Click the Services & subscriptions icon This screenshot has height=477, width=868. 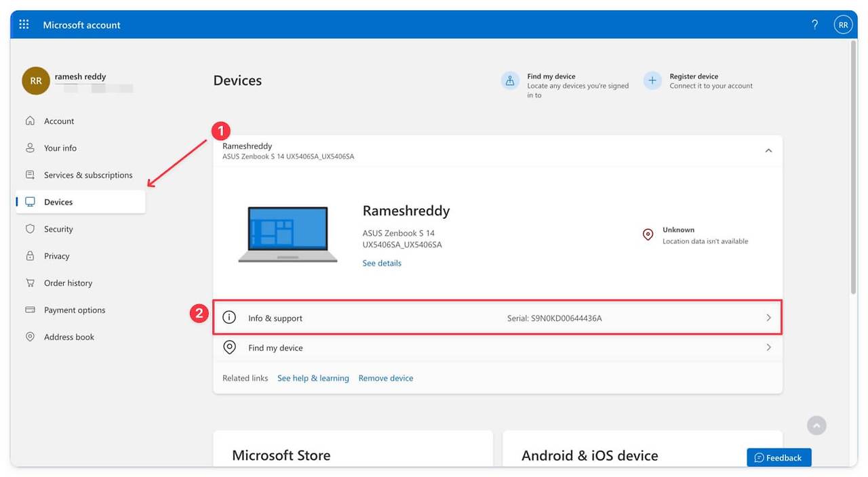(30, 175)
